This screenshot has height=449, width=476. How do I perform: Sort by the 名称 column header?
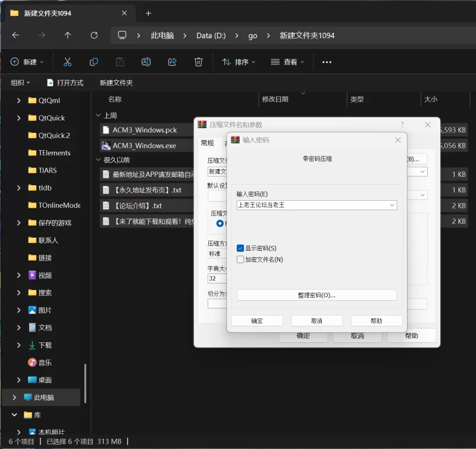pyautogui.click(x=115, y=99)
